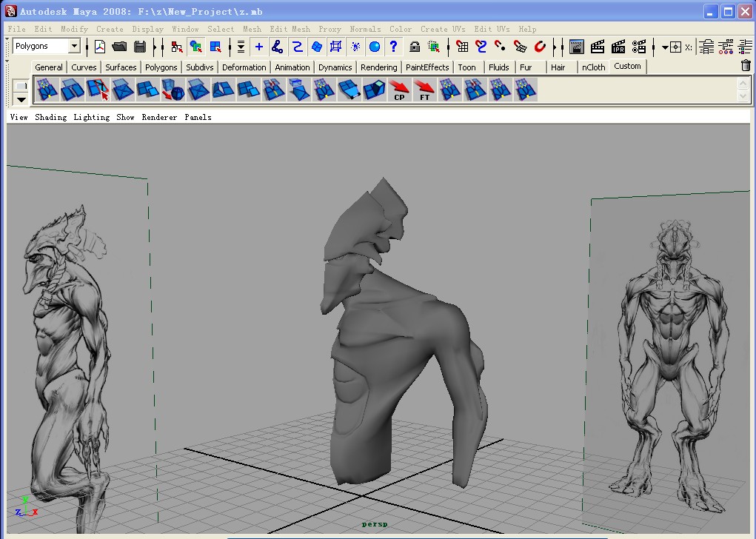Open the Render Settings icon
The image size is (756, 539).
coord(639,47)
